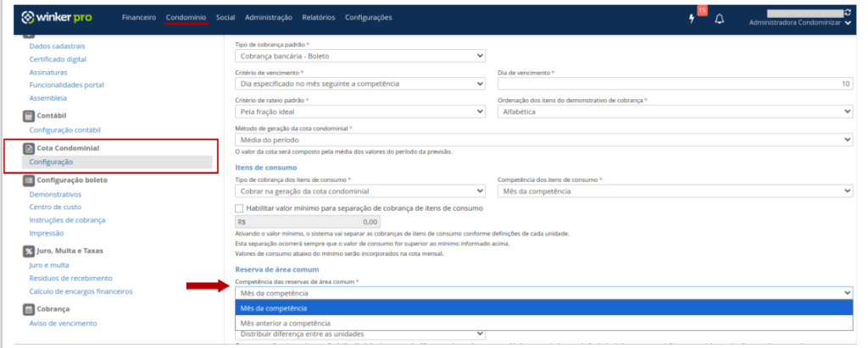Open the Condomínio menu
The height and width of the screenshot is (348, 868).
click(186, 18)
